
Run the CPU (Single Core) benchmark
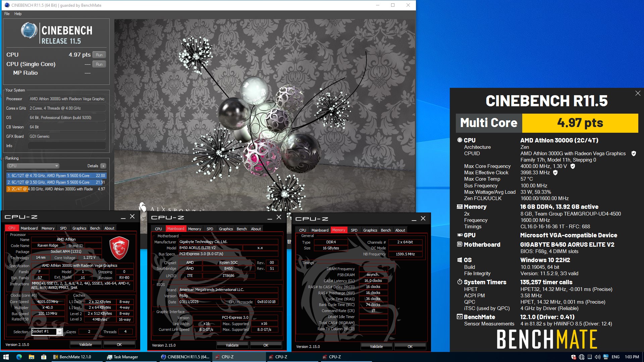point(99,64)
